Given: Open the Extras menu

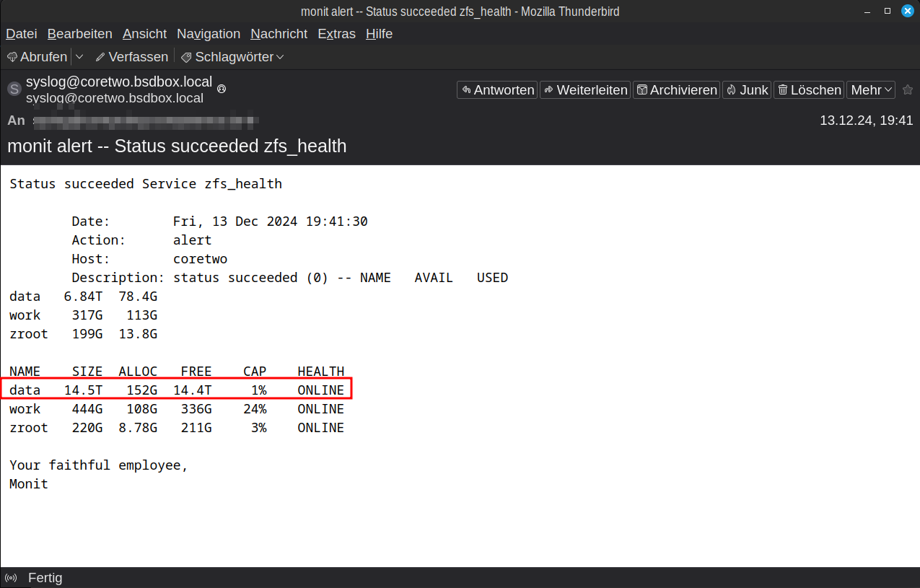Looking at the screenshot, I should pyautogui.click(x=336, y=34).
